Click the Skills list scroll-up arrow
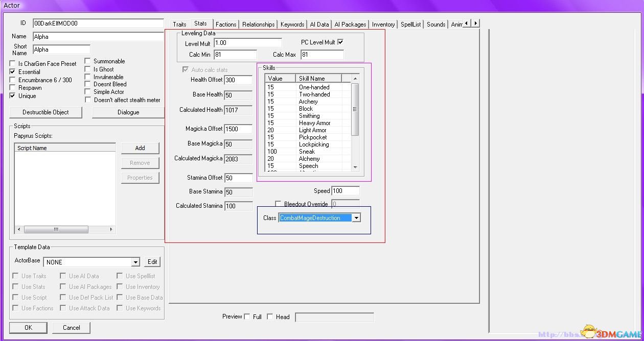The image size is (644, 341). [355, 78]
